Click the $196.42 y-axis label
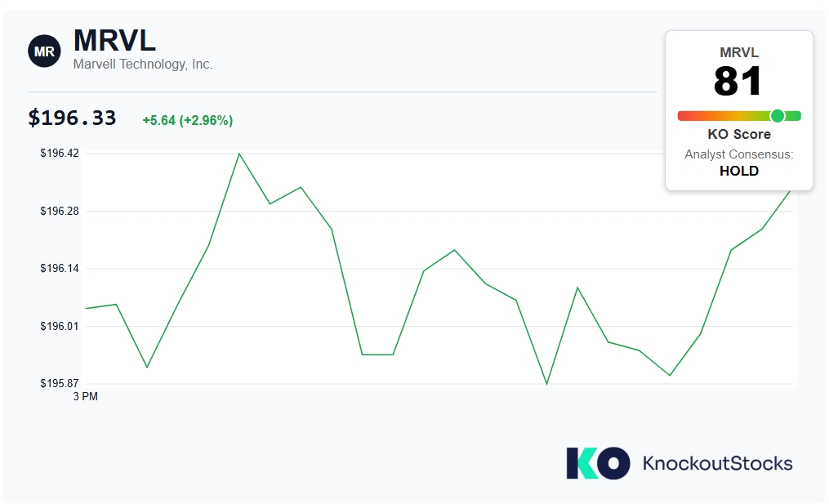This screenshot has width=829, height=504. 59,154
